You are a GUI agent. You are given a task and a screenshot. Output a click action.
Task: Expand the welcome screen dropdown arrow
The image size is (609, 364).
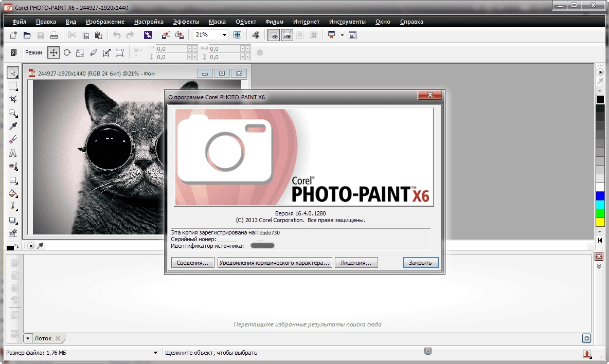(342, 35)
